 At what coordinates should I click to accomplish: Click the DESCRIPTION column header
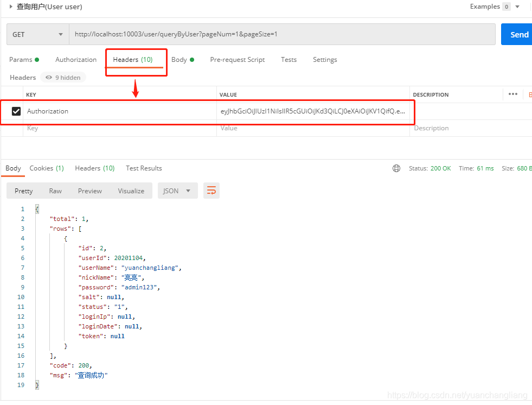(431, 95)
